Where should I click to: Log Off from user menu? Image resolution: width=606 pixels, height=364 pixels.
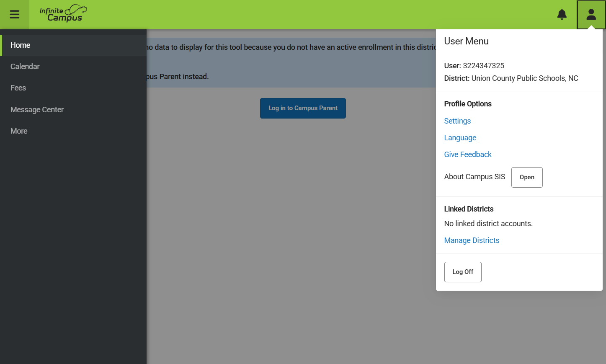tap(463, 272)
